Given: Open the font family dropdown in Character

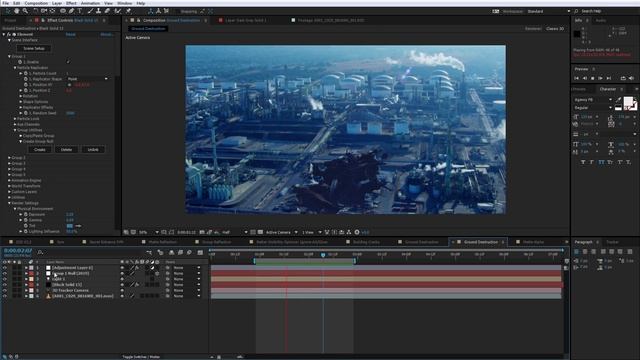Looking at the screenshot, I should click(593, 100).
